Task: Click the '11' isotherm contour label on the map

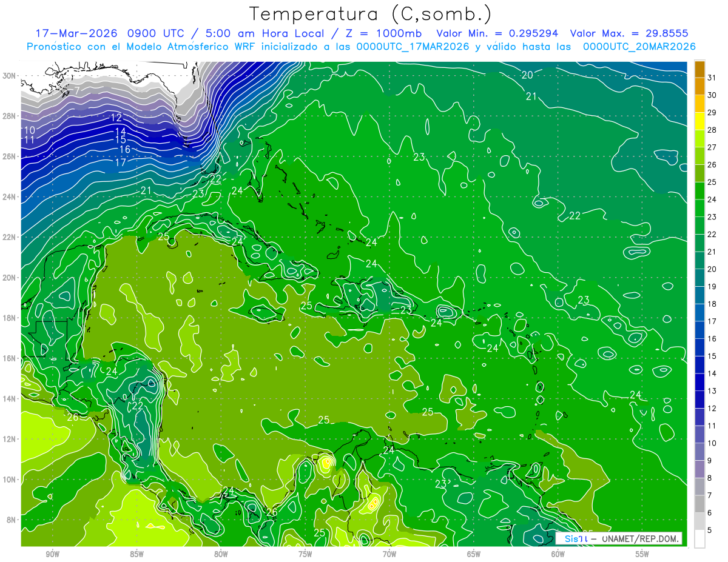Action: pos(29,140)
